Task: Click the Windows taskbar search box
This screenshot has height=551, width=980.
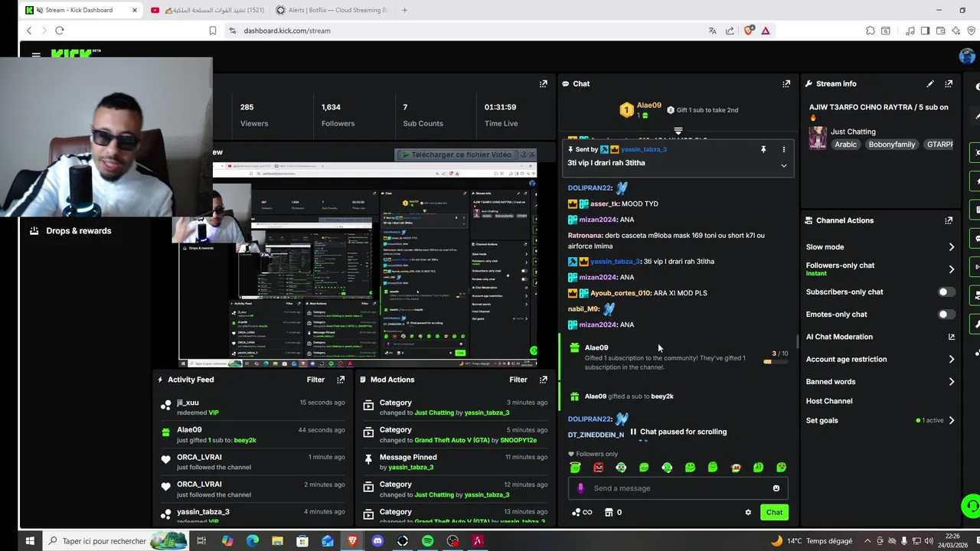Action: 115,541
